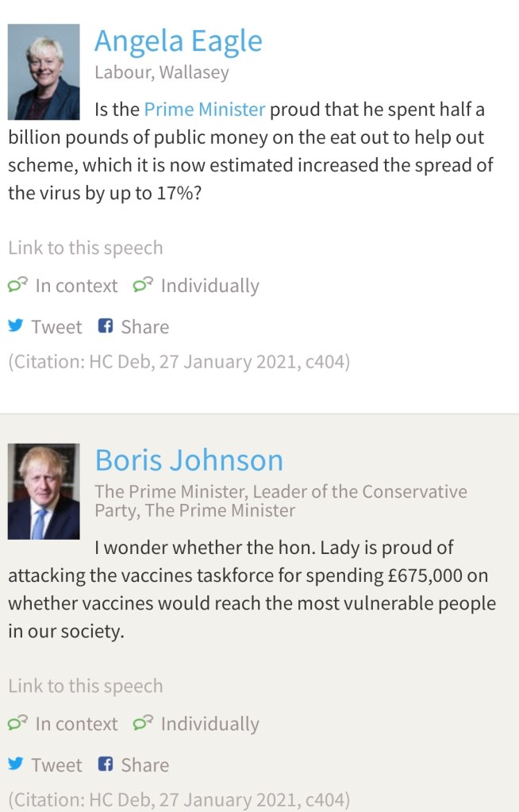Screen dimensions: 519x812
Task: Click the Twitter bird icon under Angela Eagle's speech
Action: (x=16, y=326)
